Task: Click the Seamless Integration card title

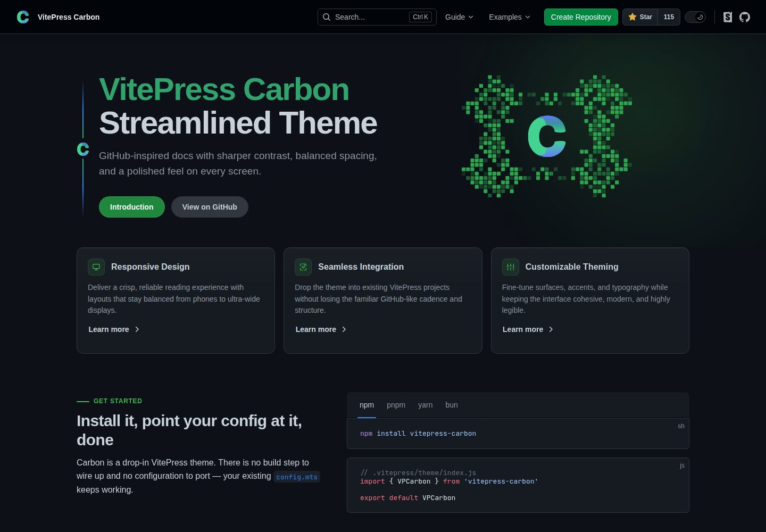Action: [x=361, y=267]
